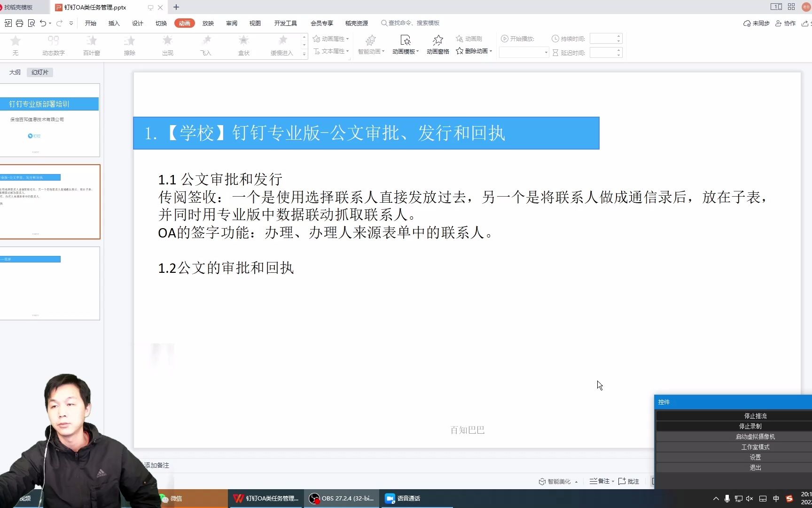Click the multi-window layout icon in title bar
Image resolution: width=812 pixels, height=508 pixels.
click(776, 7)
